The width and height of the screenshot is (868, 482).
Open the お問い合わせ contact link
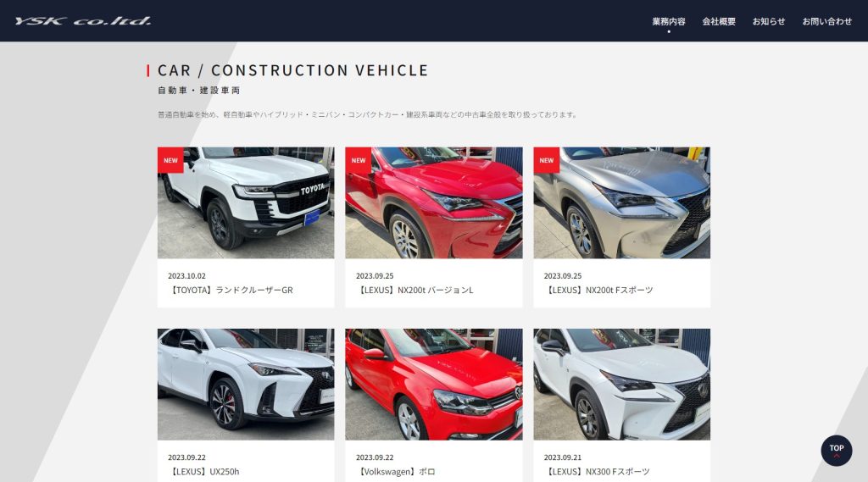826,21
